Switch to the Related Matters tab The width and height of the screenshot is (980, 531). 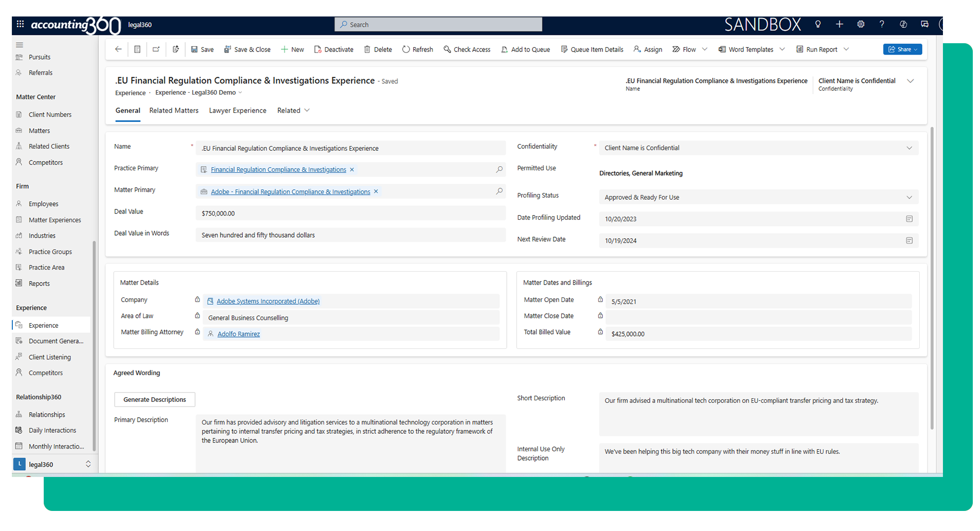173,111
